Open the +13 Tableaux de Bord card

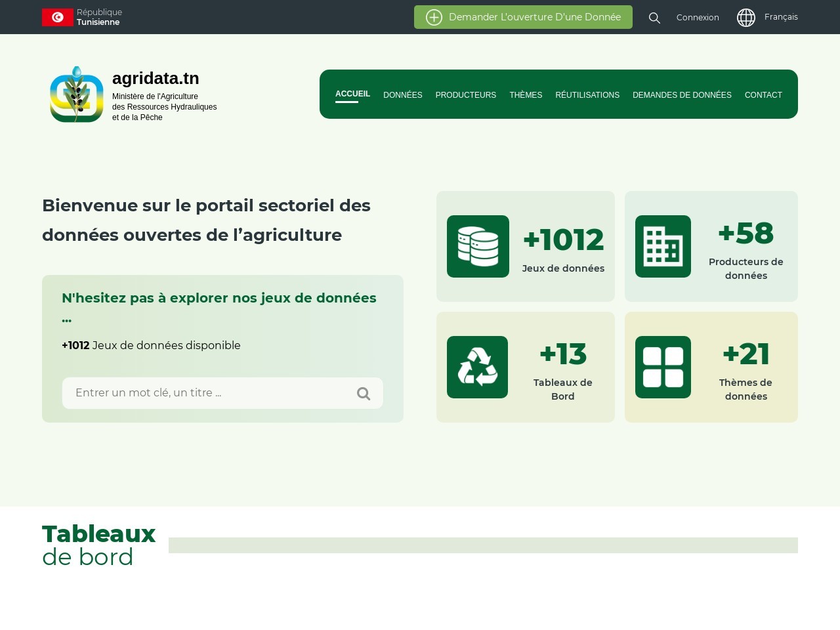tap(526, 367)
